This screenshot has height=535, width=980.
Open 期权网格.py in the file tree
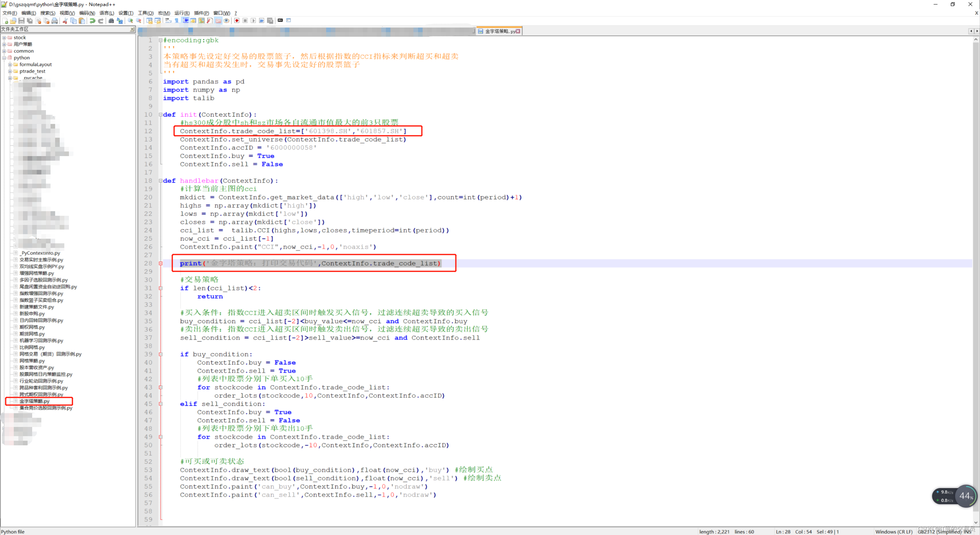point(32,327)
